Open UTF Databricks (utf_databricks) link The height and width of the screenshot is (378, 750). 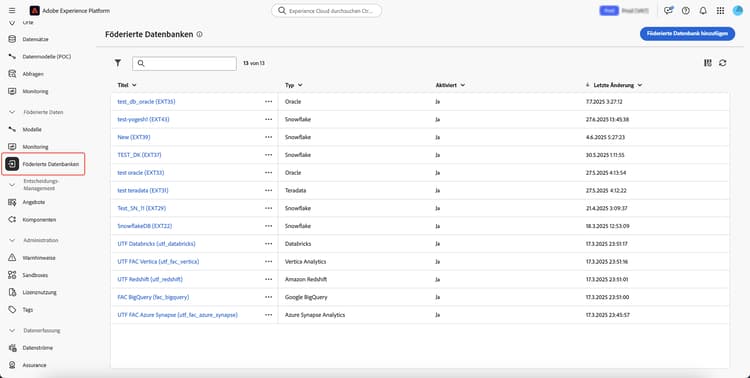click(156, 244)
